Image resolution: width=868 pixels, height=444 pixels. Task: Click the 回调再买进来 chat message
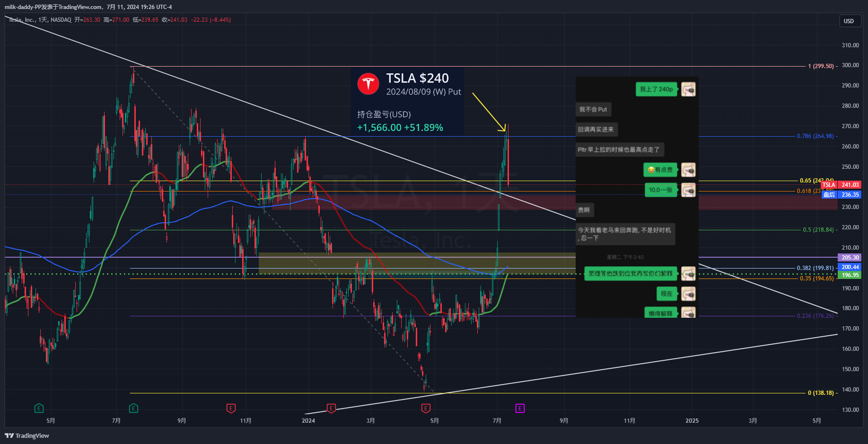click(x=596, y=130)
